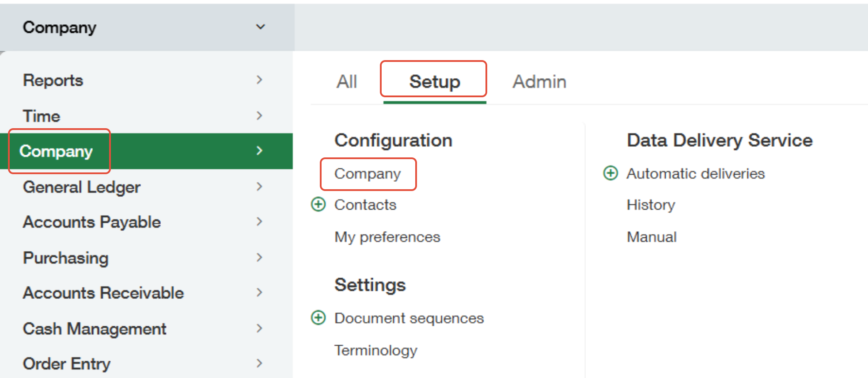
Task: Select the Setup tab
Action: click(434, 82)
